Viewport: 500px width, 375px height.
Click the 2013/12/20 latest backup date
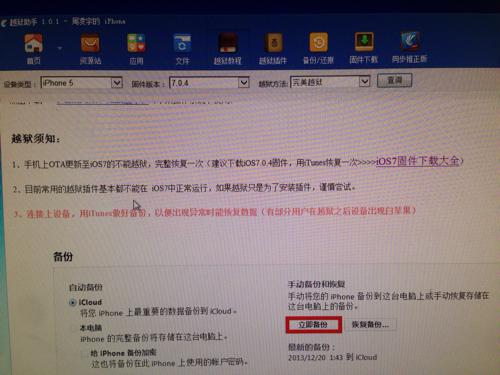click(x=332, y=357)
